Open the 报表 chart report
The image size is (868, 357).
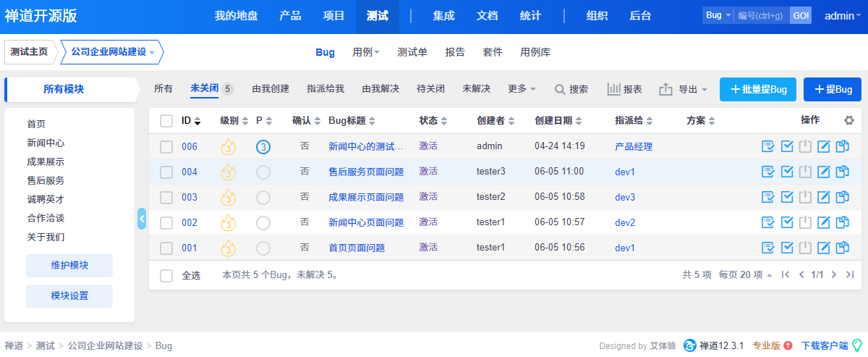coord(624,89)
